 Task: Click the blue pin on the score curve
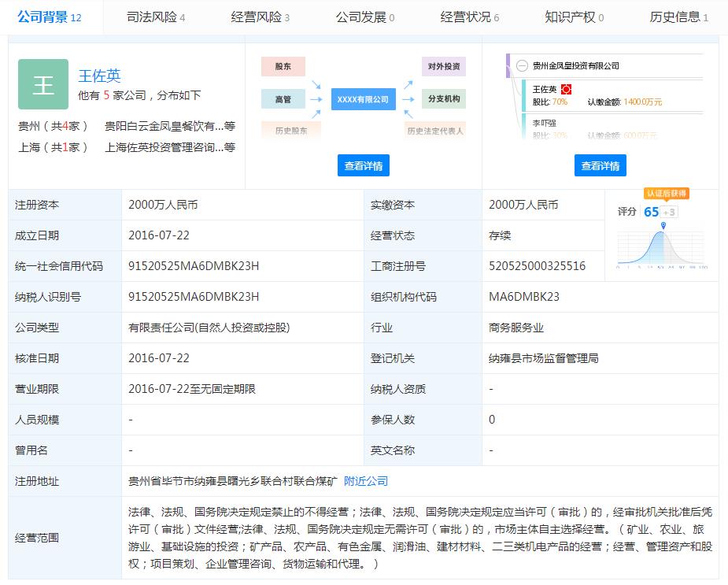coord(663,226)
